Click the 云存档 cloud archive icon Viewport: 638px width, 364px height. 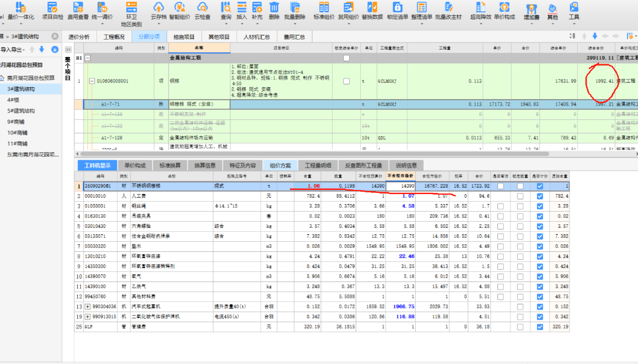click(158, 7)
